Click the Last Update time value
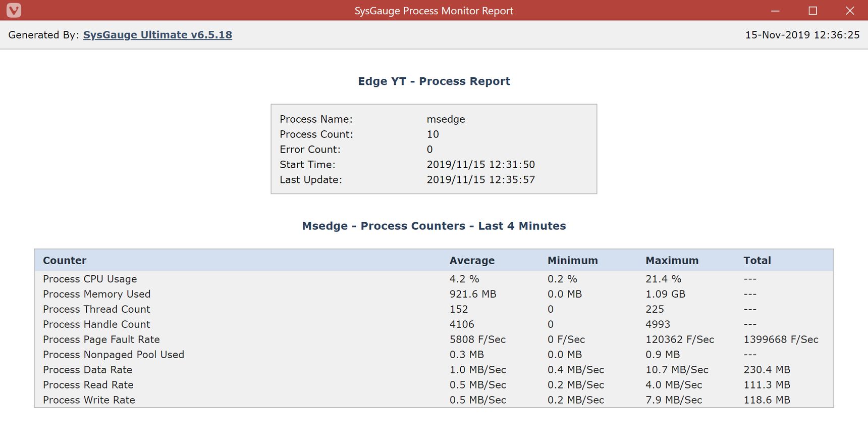Image resolution: width=868 pixels, height=439 pixels. [x=480, y=180]
